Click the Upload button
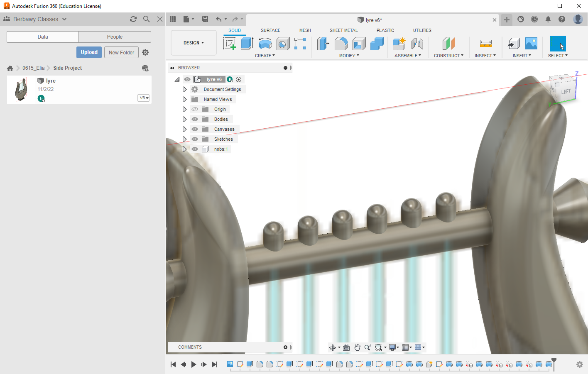 tap(89, 52)
